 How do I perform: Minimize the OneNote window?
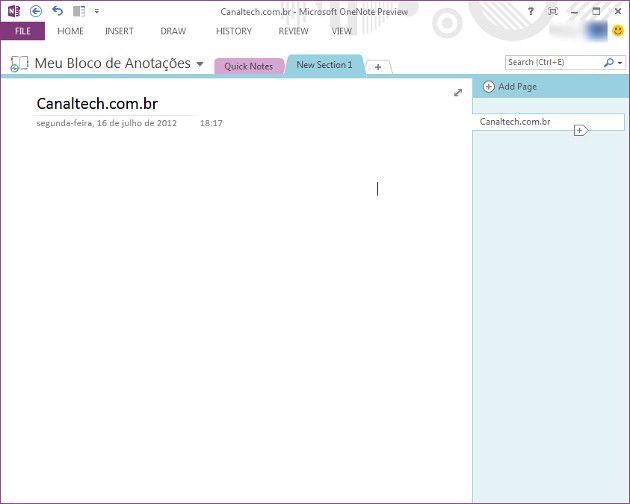click(x=575, y=12)
